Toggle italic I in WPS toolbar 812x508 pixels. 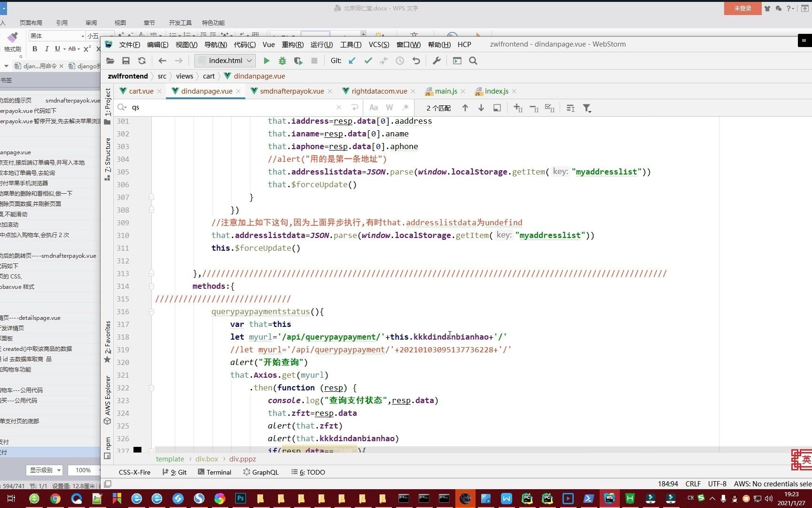tap(47, 48)
